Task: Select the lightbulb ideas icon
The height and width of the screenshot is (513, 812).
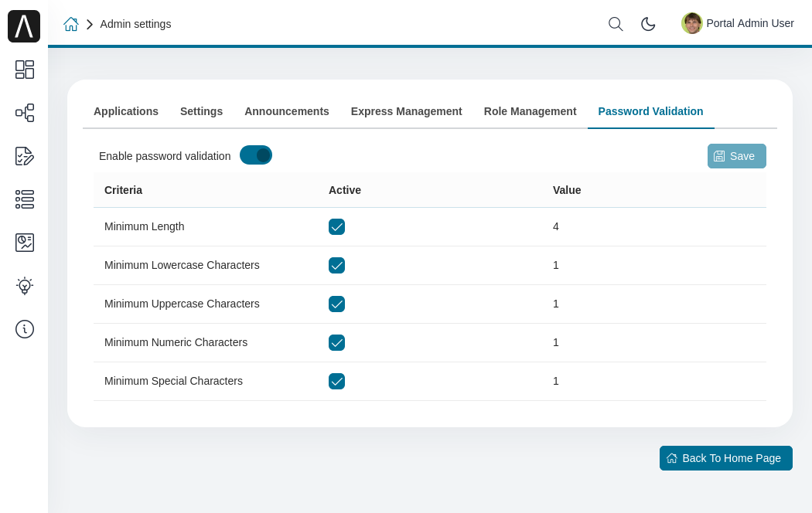Action: (24, 285)
